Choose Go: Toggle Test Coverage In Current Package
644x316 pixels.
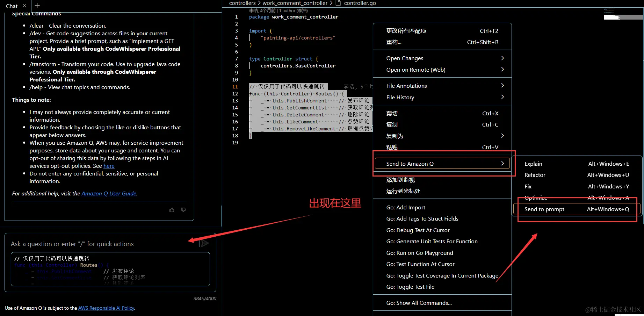tap(442, 275)
